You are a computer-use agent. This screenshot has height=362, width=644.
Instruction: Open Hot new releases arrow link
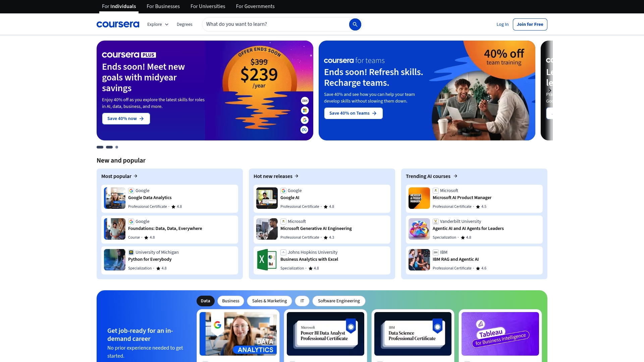297,176
